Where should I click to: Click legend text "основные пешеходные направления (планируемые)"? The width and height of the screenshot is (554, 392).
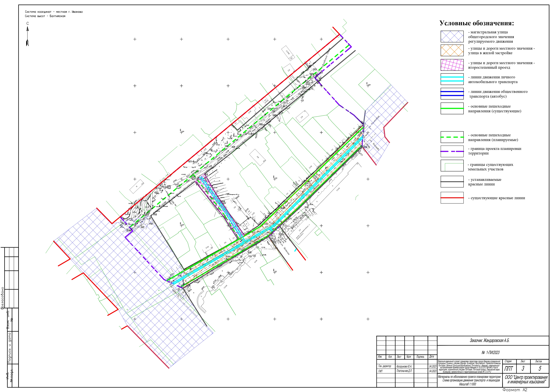pyautogui.click(x=493, y=137)
